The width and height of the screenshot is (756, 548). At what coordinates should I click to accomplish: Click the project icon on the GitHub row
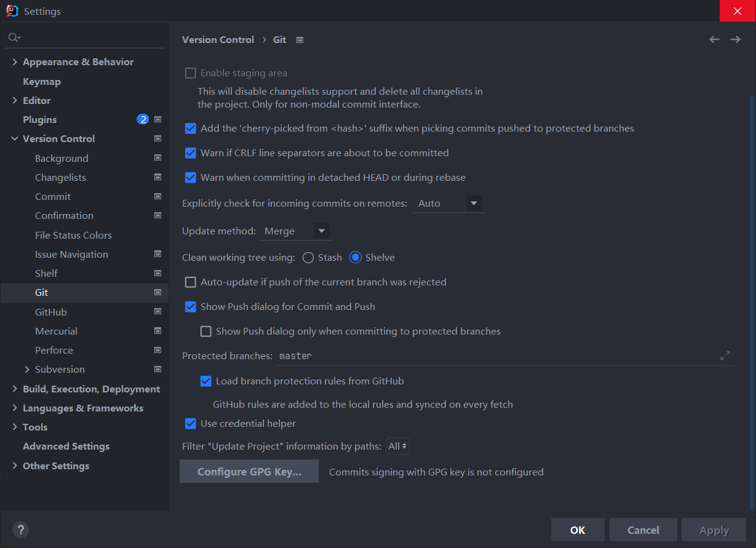[x=157, y=312]
